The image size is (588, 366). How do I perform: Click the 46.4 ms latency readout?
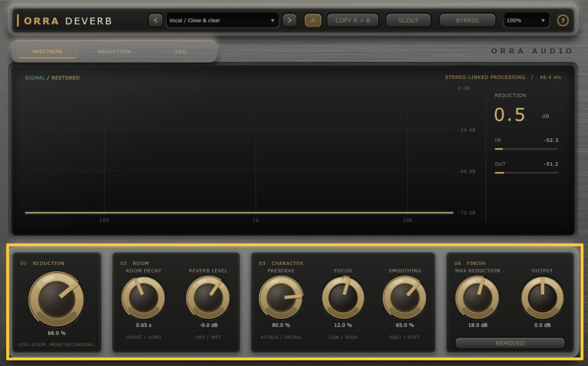point(550,77)
